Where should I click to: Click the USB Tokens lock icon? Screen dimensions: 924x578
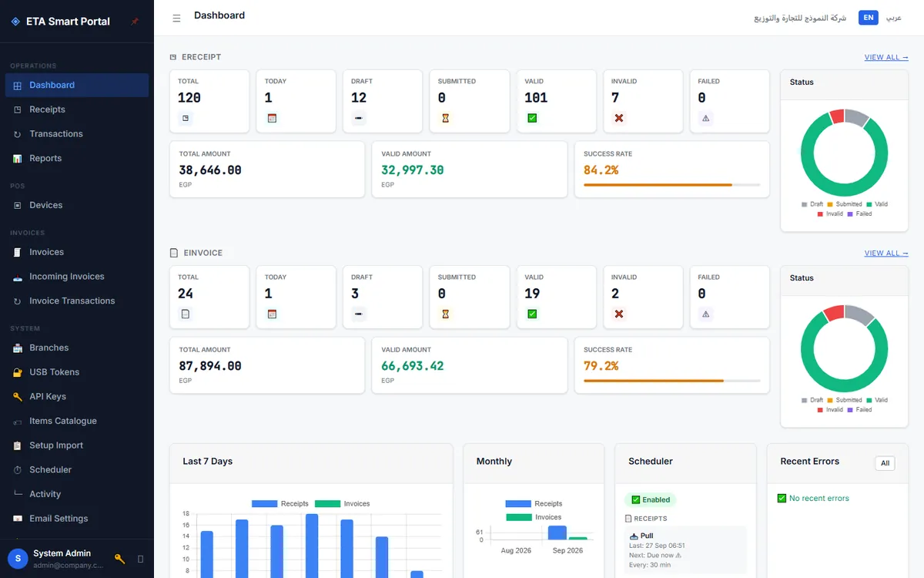click(x=17, y=372)
